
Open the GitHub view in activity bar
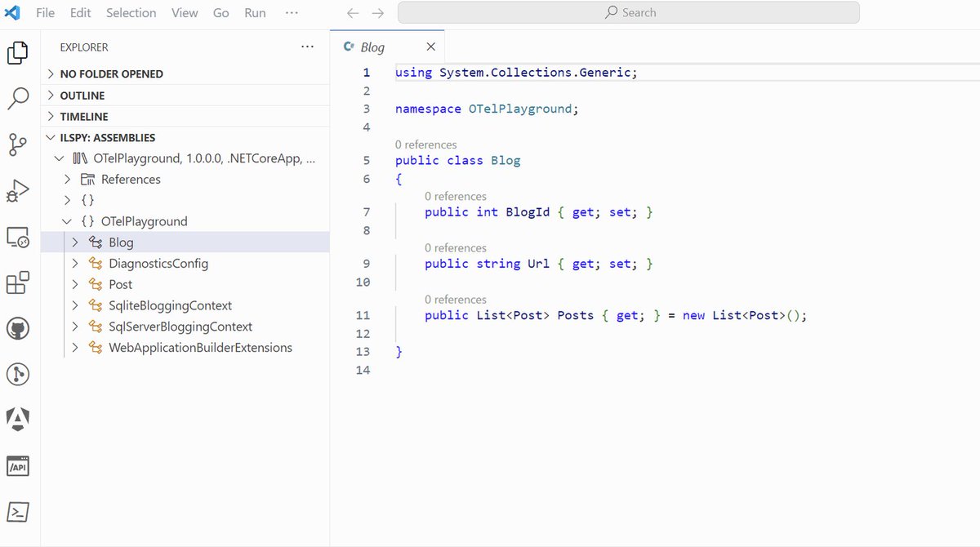[x=18, y=329]
